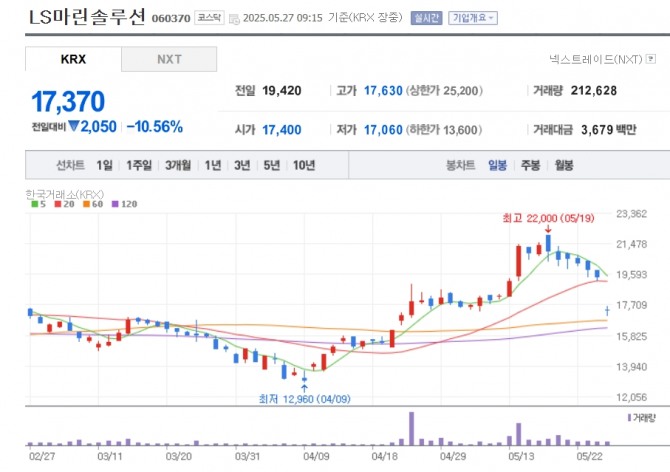This screenshot has width=670, height=472.
Task: Click the calendar icon before the date
Action: coord(234,18)
